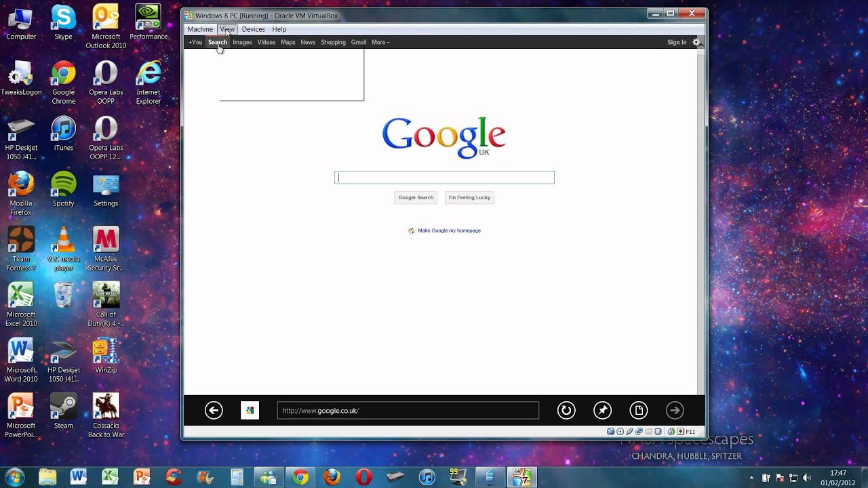The image size is (868, 488).
Task: Open iTunes desktop shortcut
Action: tap(63, 134)
